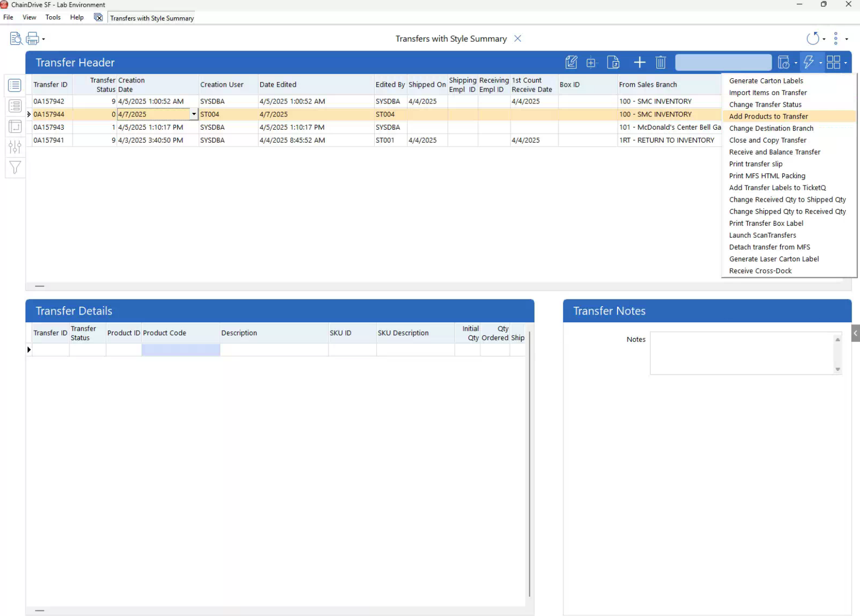Switch to Transfers with Style Summary tab
This screenshot has width=860, height=616.
point(152,18)
